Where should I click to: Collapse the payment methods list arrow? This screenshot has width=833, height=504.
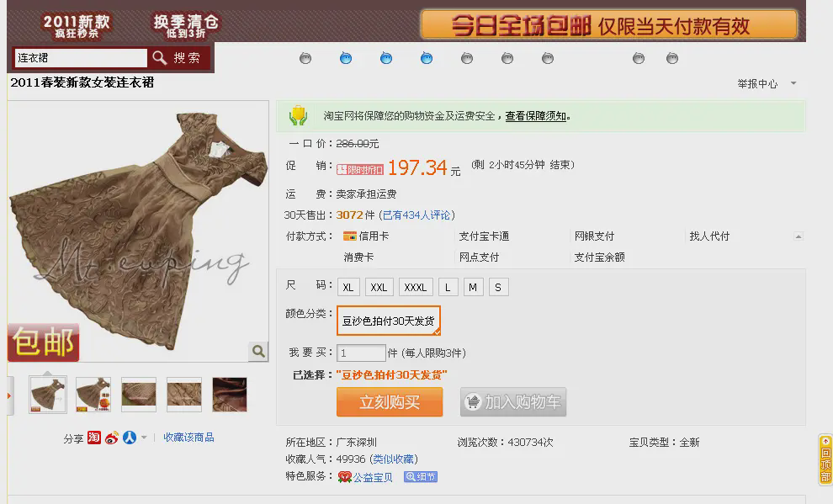coord(798,236)
